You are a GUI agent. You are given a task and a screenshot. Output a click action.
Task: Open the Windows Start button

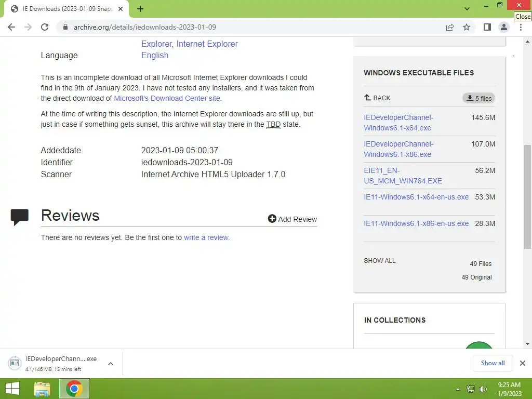[x=13, y=389]
